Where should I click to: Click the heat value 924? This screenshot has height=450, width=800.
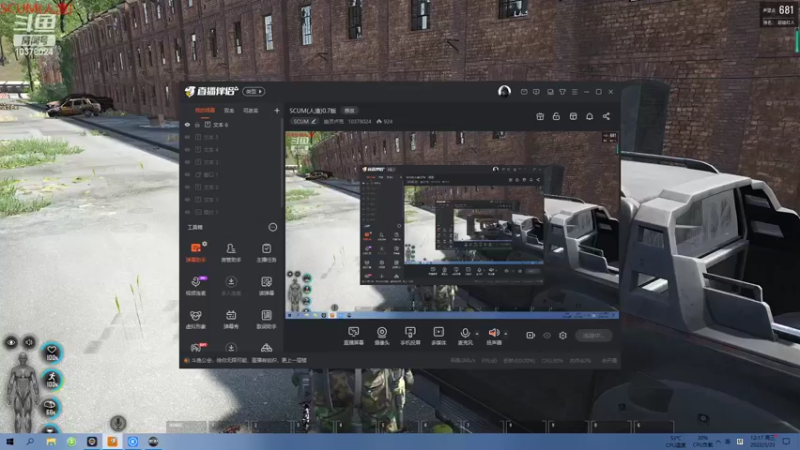point(385,121)
